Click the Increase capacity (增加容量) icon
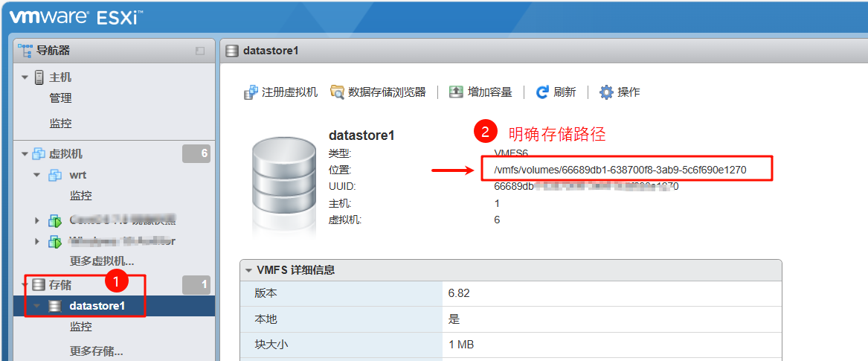Screen dimensions: 868x361 click(455, 92)
